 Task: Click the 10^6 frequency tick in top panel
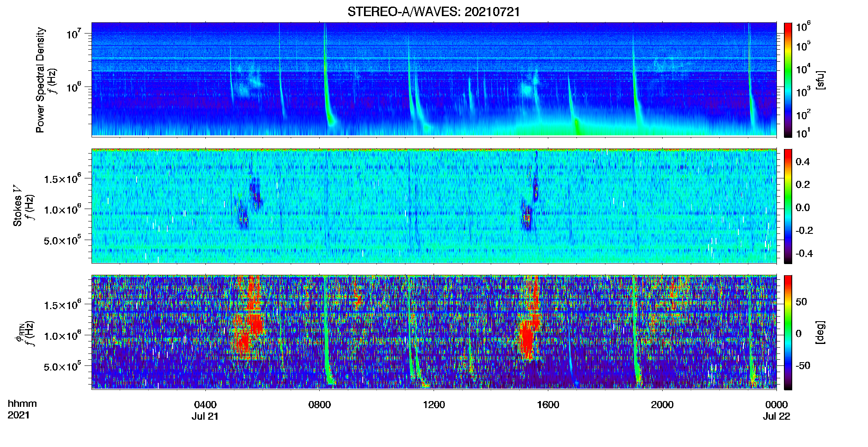(x=74, y=87)
